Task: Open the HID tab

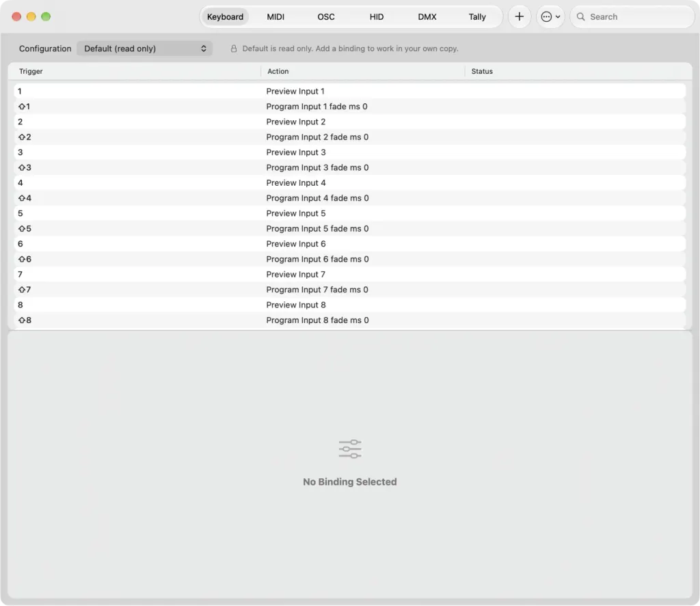Action: click(x=377, y=17)
